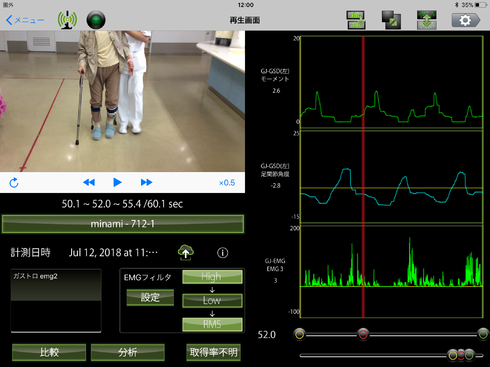Fast-forward the video playback

[146, 182]
